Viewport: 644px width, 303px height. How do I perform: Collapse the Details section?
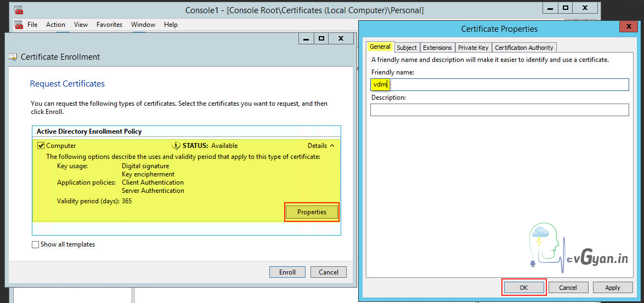321,146
